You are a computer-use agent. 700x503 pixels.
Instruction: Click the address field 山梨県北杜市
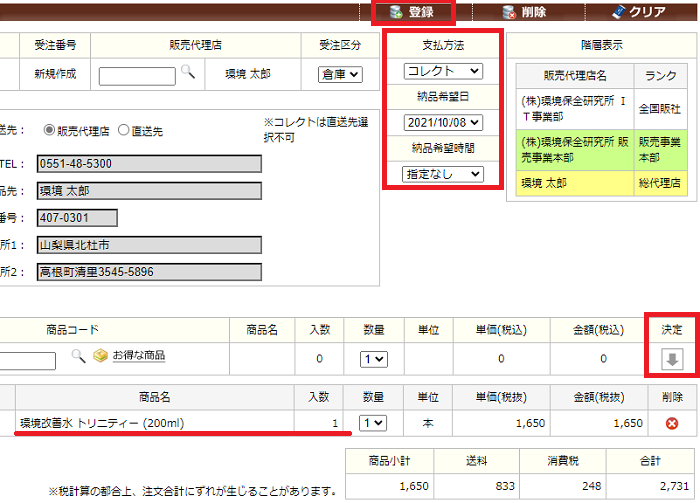coord(148,244)
